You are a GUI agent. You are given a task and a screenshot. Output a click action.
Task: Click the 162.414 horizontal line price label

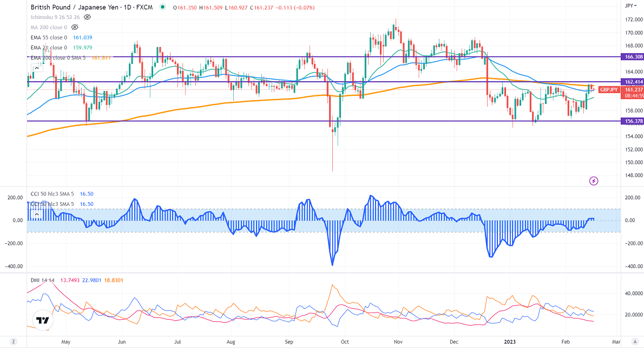(x=632, y=82)
